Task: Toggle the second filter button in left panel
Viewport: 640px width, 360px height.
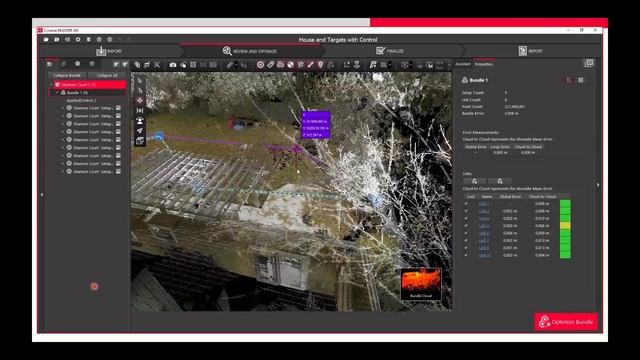Action: tap(125, 64)
